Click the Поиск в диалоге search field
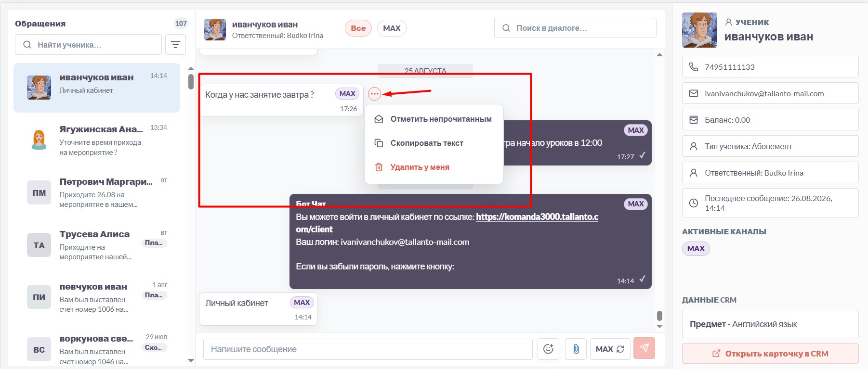Screen dimensions: 868x369 (575, 28)
